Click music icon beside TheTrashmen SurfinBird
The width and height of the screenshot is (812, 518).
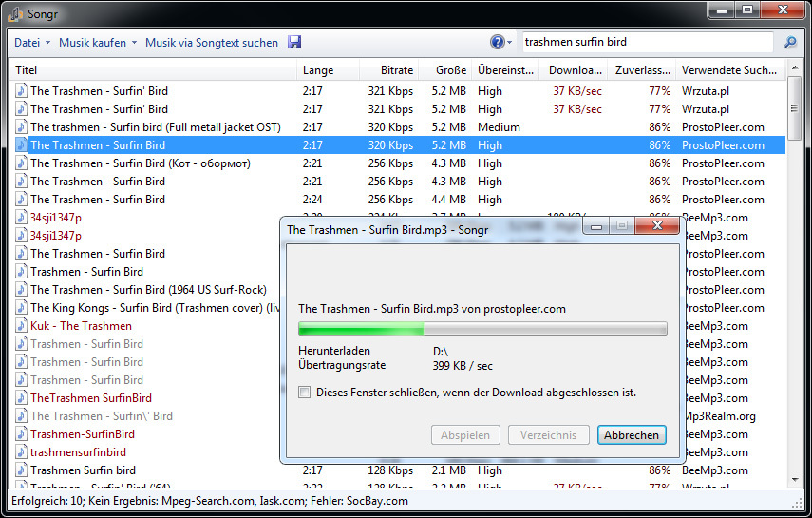(x=21, y=397)
